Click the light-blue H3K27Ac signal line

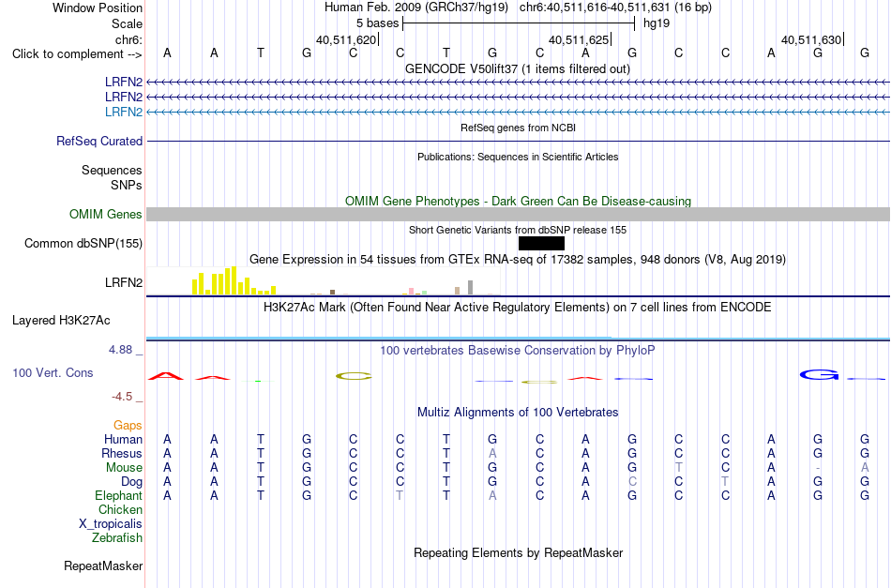click(518, 339)
